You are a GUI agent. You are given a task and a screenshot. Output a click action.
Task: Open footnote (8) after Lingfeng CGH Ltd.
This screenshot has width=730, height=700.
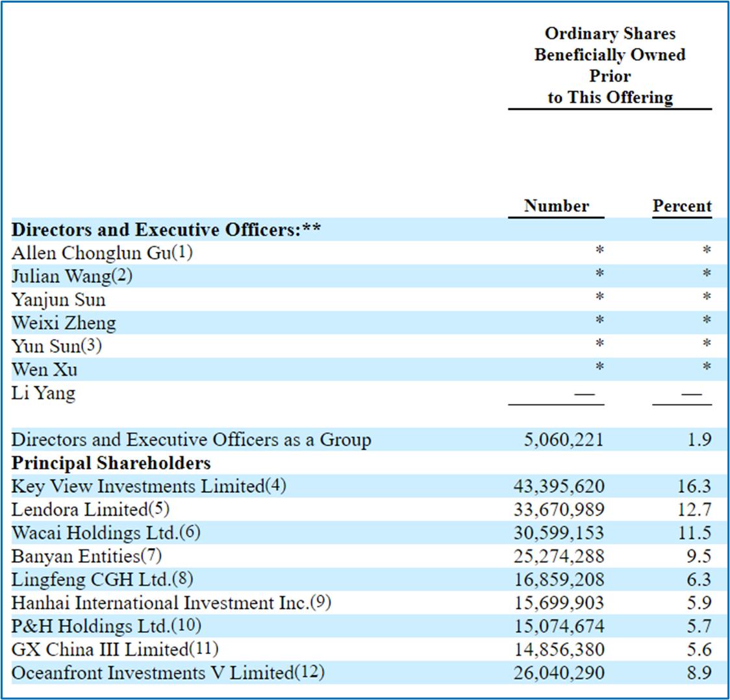pos(182,579)
